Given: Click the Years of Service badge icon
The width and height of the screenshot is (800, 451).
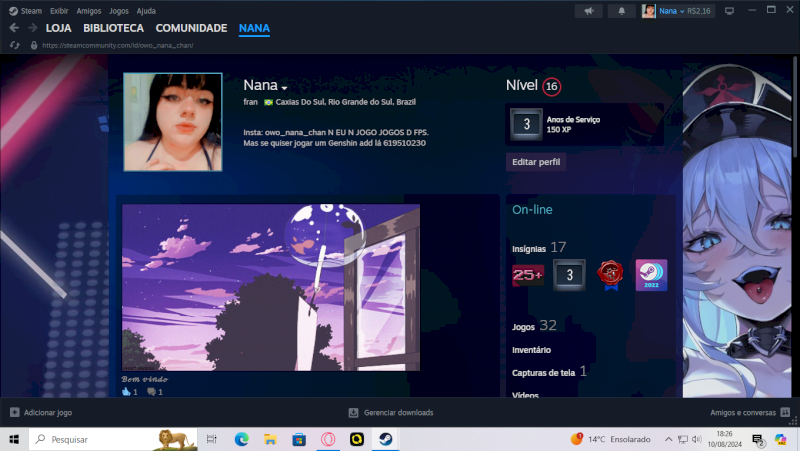Looking at the screenshot, I should click(x=526, y=124).
